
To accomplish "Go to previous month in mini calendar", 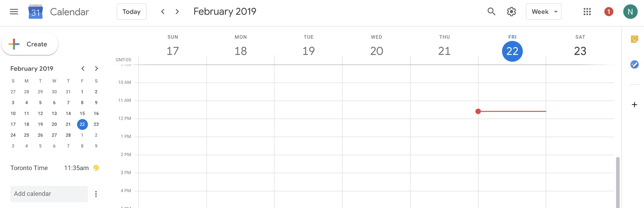I will [83, 69].
